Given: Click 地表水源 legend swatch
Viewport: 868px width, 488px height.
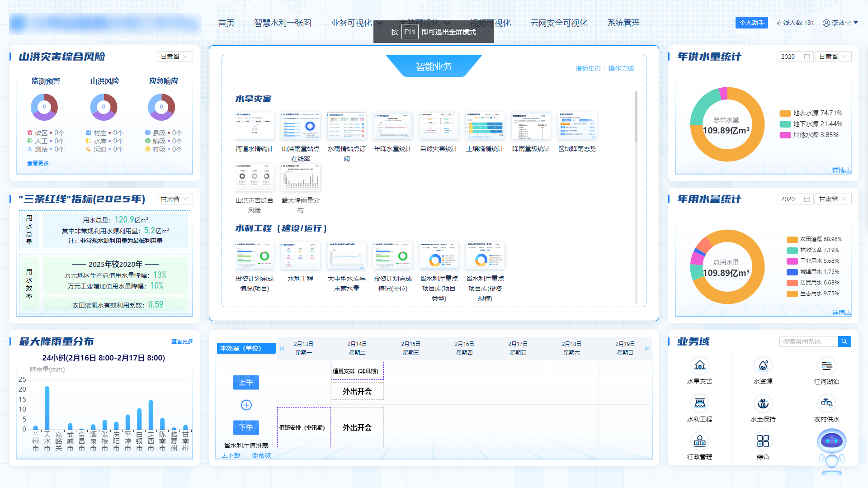Looking at the screenshot, I should [785, 114].
